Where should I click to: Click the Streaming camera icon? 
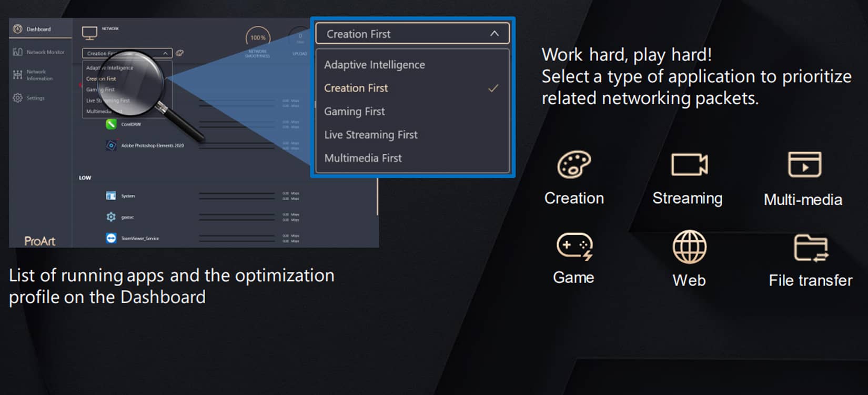point(689,165)
